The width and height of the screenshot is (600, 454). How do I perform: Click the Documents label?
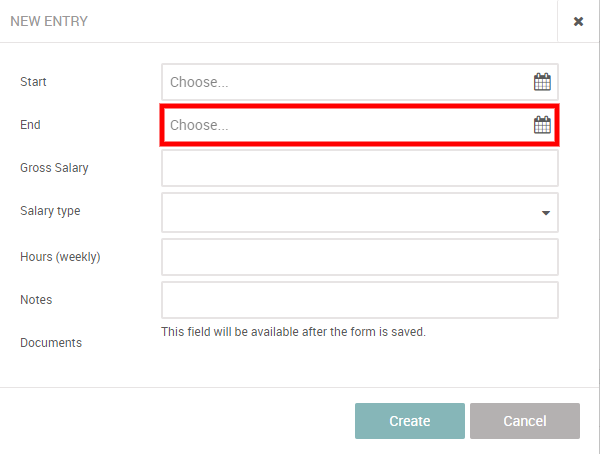[51, 342]
